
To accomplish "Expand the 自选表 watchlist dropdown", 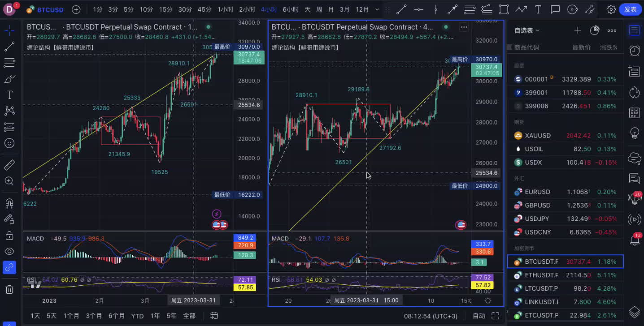I will tap(527, 30).
